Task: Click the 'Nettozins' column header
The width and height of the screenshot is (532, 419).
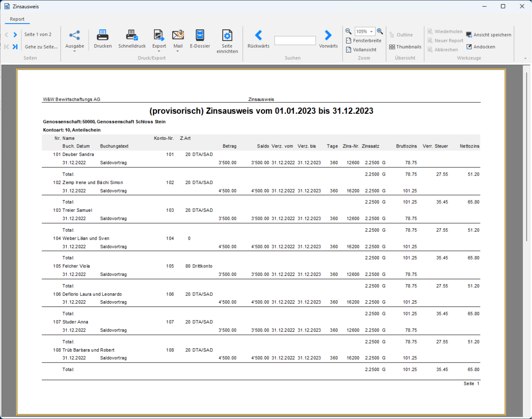Action: click(x=469, y=146)
